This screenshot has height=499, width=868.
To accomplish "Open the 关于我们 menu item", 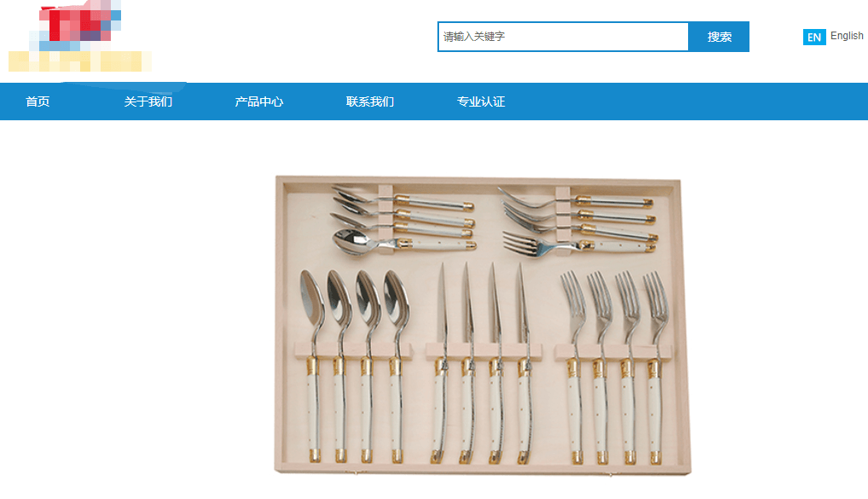I will (148, 102).
